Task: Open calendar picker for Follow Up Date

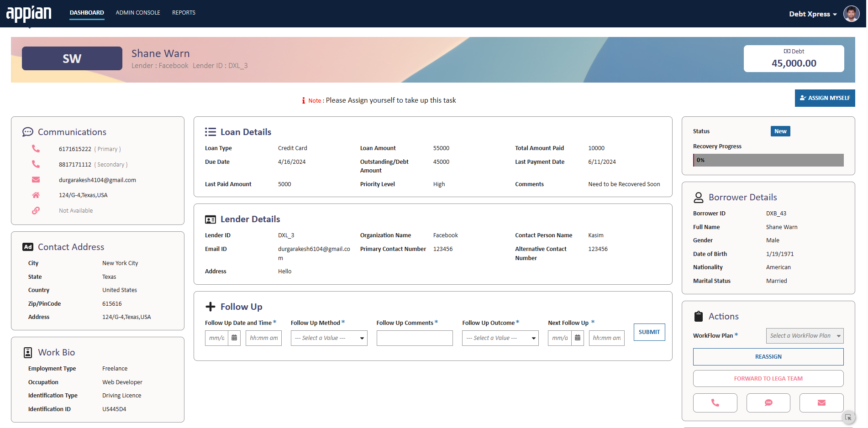Action: point(234,338)
